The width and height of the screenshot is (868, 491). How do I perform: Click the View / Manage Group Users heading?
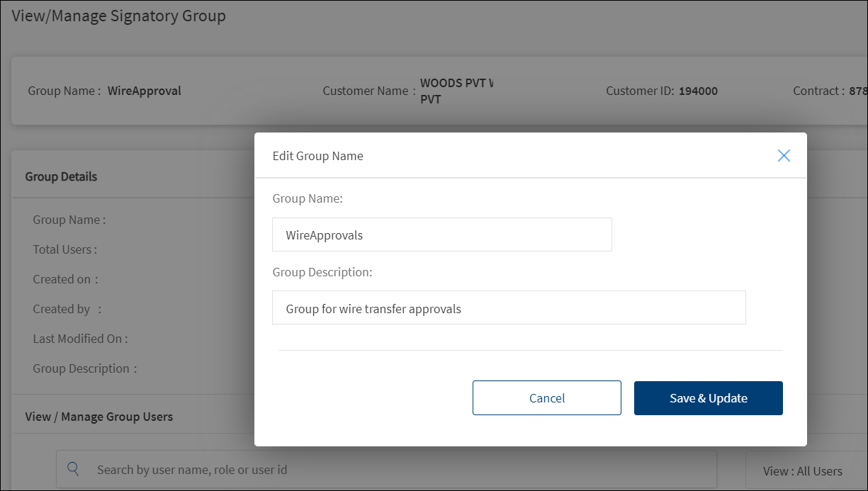coord(99,417)
